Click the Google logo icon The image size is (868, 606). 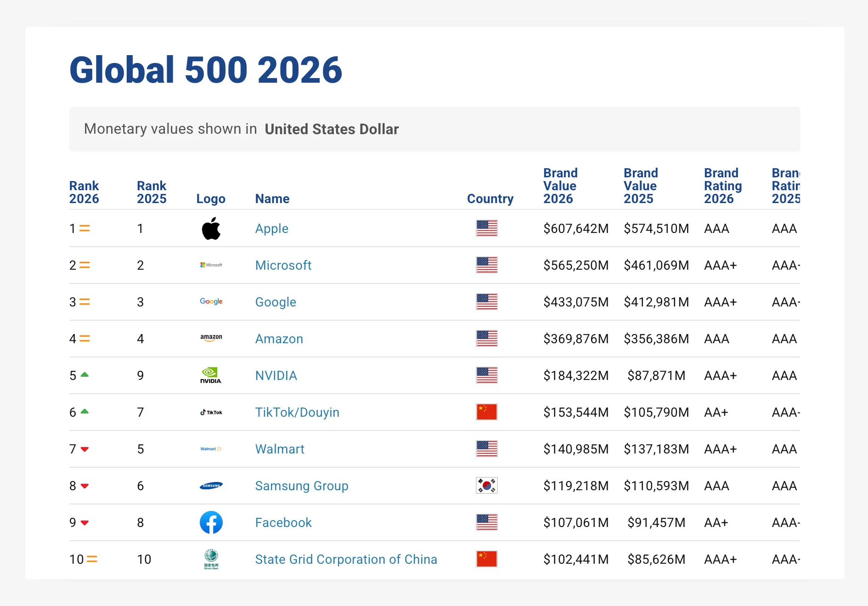tap(211, 302)
